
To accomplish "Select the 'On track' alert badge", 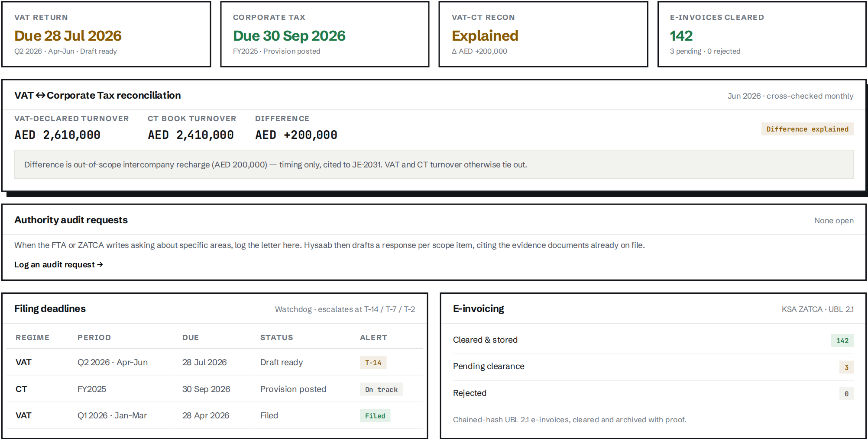I will pyautogui.click(x=381, y=389).
